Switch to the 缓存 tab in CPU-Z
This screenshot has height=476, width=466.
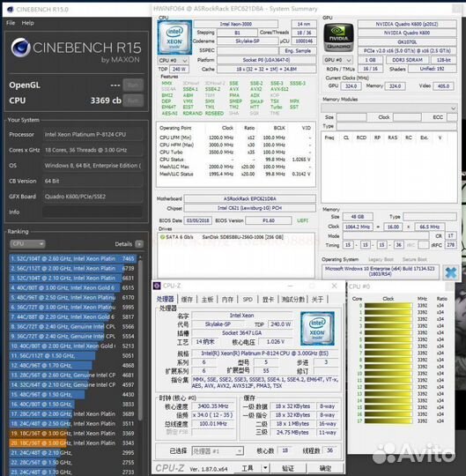pyautogui.click(x=187, y=300)
